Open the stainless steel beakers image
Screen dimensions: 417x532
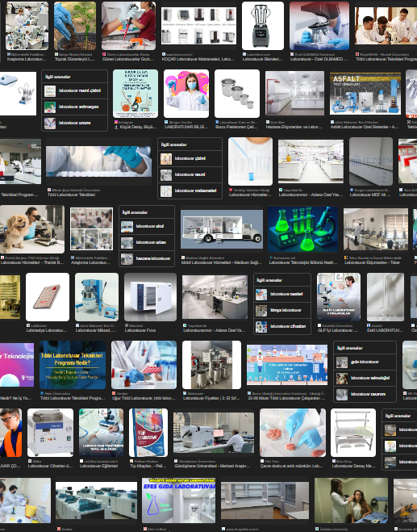tap(237, 94)
